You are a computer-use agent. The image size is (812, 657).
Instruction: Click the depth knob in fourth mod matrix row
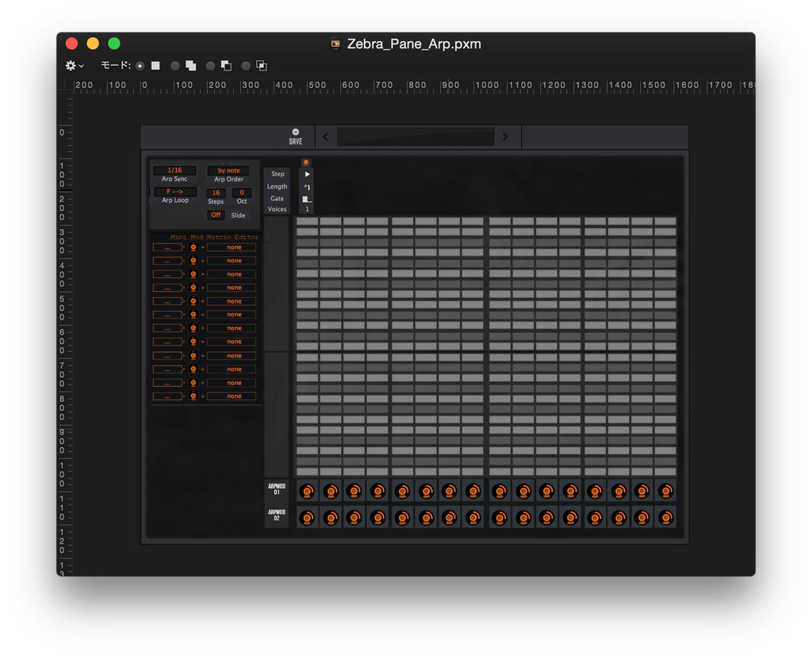(193, 288)
